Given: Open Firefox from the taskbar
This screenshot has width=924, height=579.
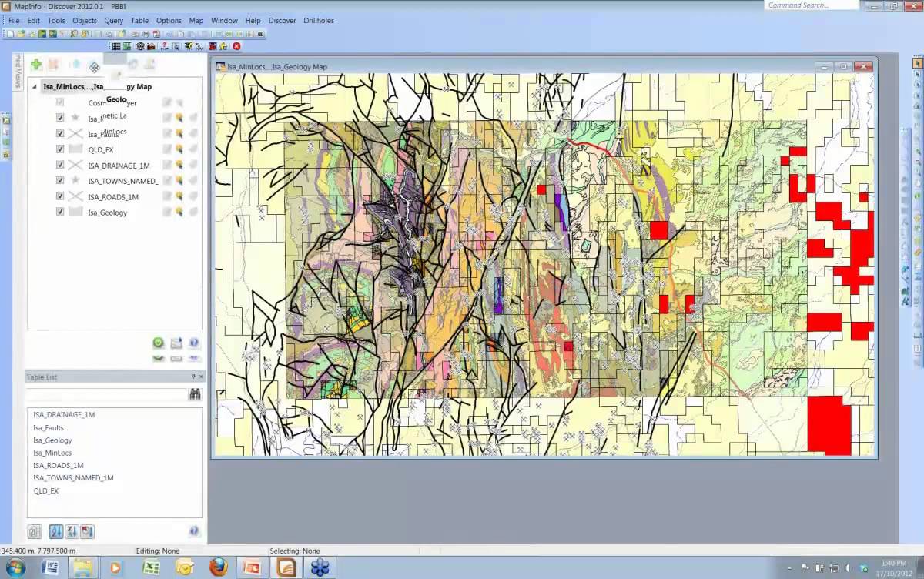Looking at the screenshot, I should click(219, 568).
